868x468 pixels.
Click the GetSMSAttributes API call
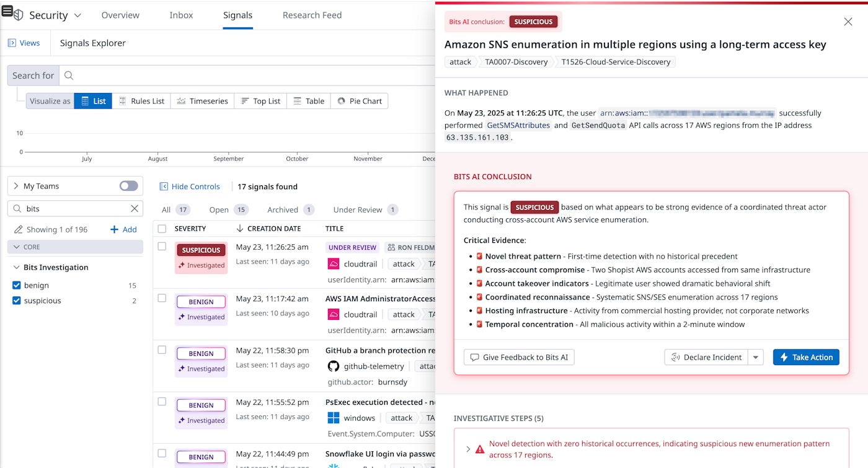point(518,125)
